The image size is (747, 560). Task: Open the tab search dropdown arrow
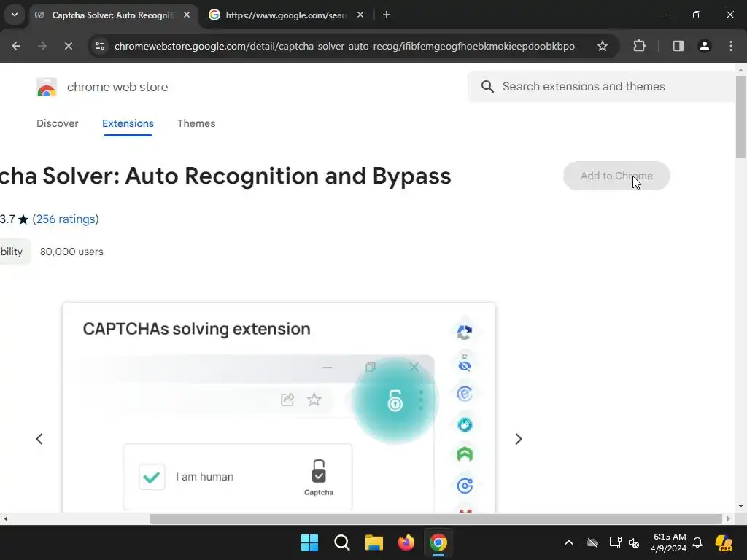point(15,15)
